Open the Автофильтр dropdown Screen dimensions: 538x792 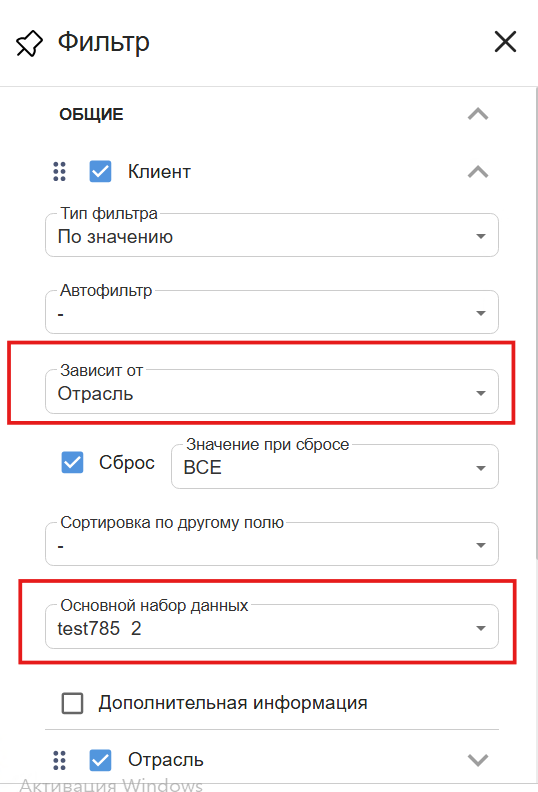click(x=272, y=312)
